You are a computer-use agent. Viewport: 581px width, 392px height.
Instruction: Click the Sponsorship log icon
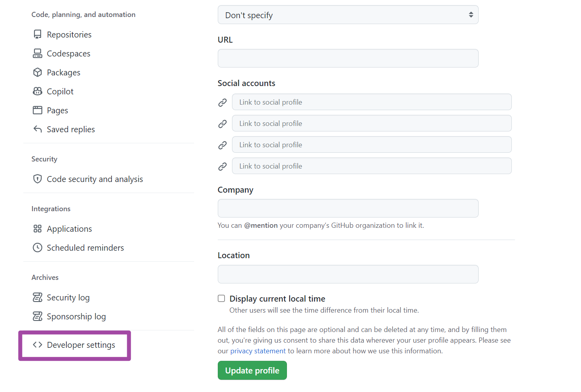coord(38,316)
